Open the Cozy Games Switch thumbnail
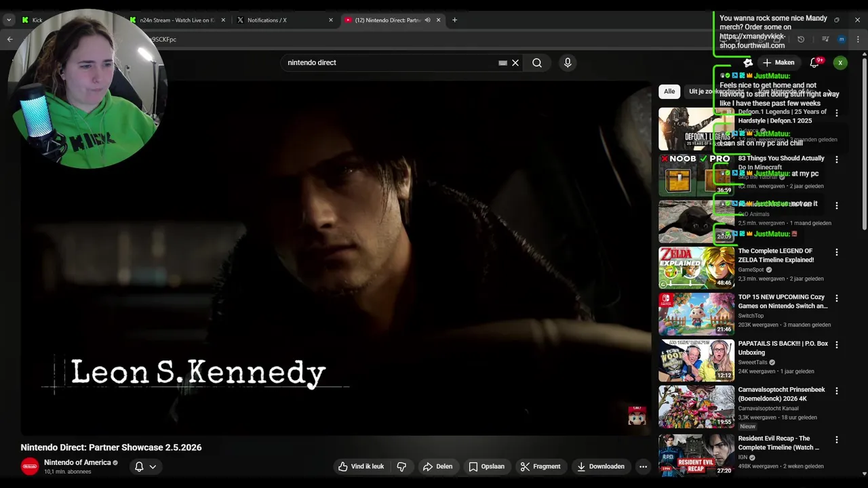 coord(696,314)
